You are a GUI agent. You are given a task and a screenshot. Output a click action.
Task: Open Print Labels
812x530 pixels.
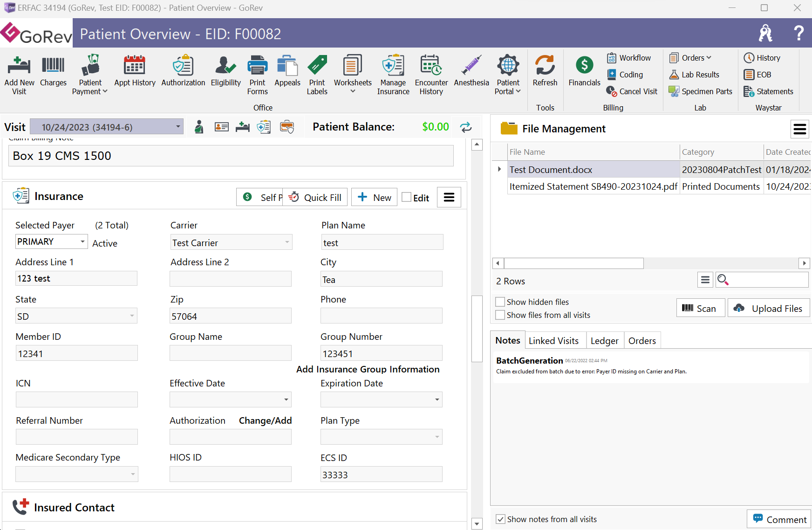click(317, 75)
